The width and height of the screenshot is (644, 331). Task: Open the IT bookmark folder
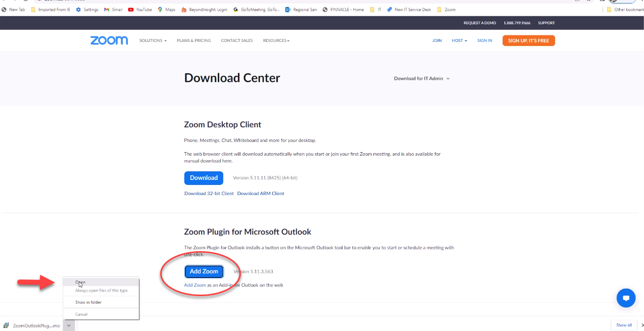[375, 10]
